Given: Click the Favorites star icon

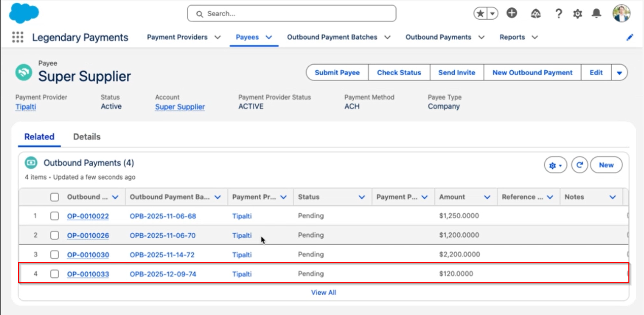Looking at the screenshot, I should (x=480, y=14).
